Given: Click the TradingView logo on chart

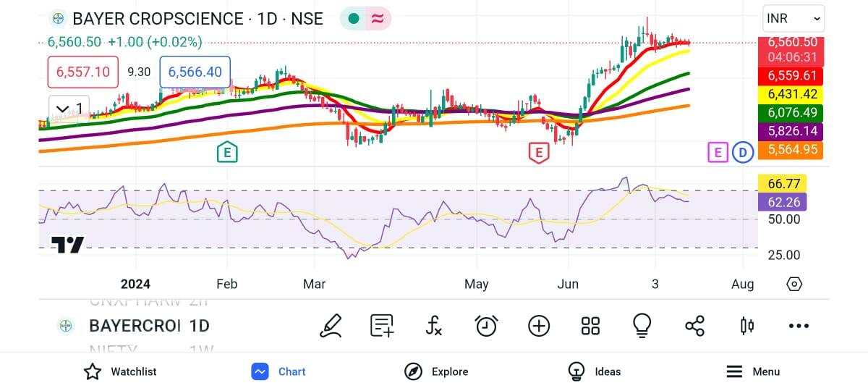Looking at the screenshot, I should click(67, 245).
